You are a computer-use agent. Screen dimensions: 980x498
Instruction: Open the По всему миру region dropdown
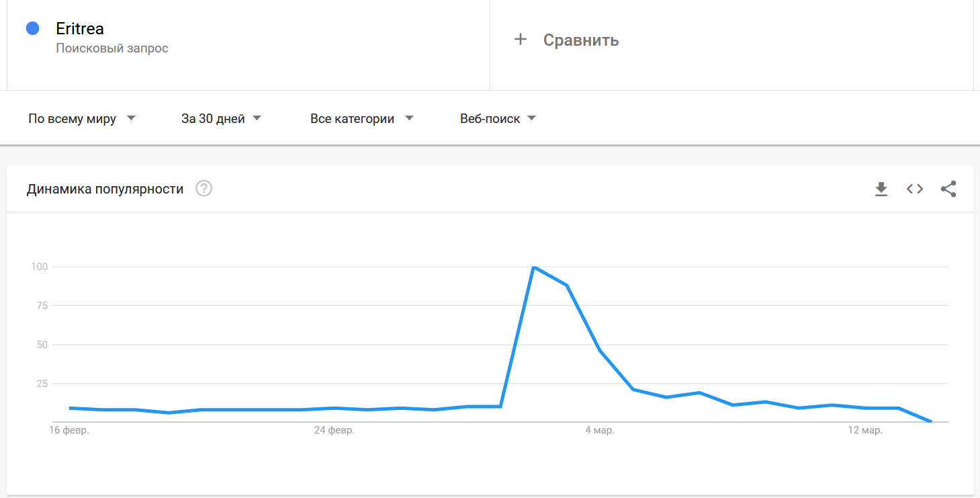click(82, 119)
